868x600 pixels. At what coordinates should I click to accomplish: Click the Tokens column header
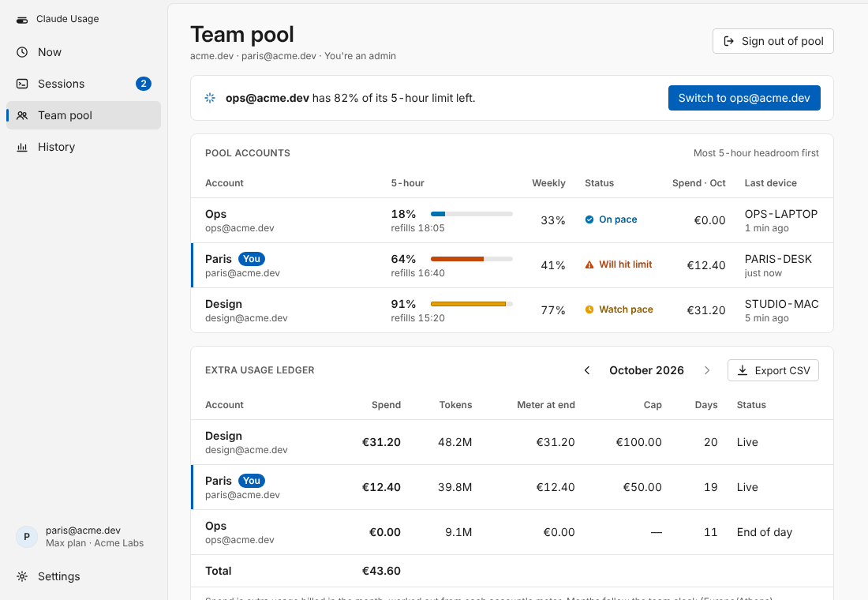455,404
